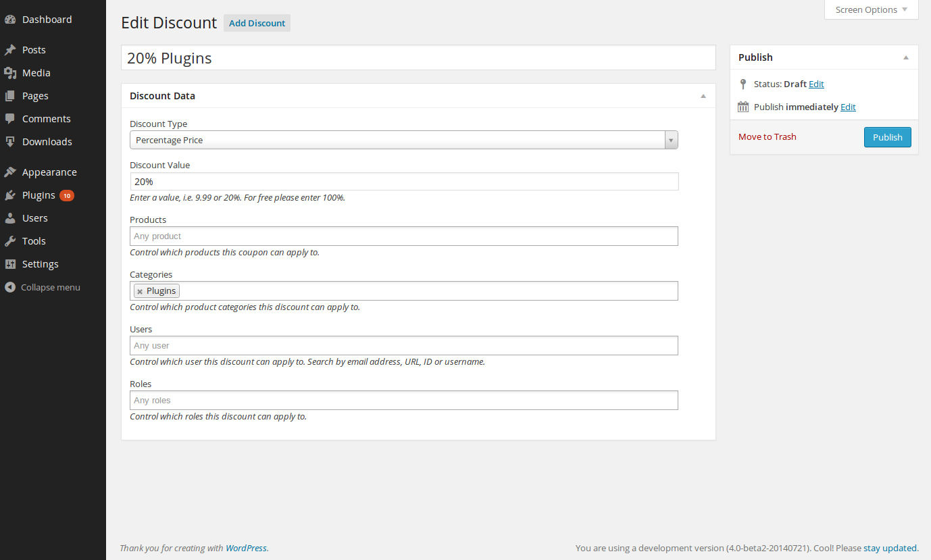
Task: Click the Users person icon
Action: 10,218
